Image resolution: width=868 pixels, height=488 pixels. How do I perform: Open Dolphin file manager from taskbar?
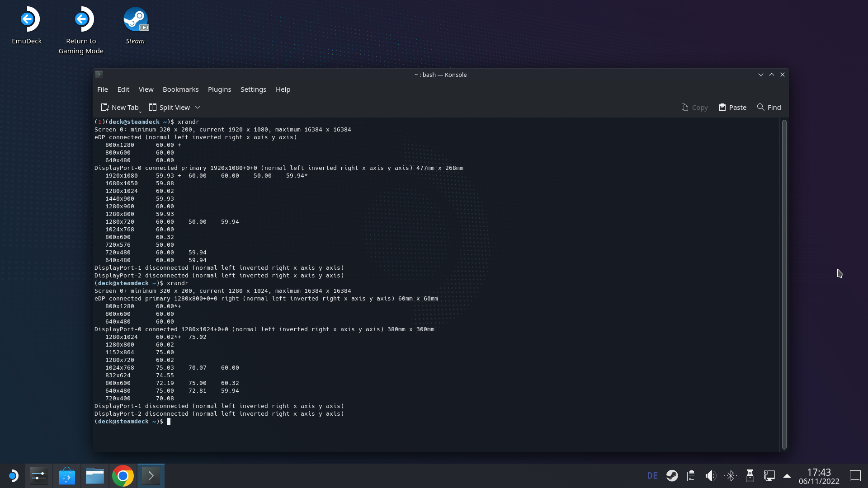tap(95, 476)
